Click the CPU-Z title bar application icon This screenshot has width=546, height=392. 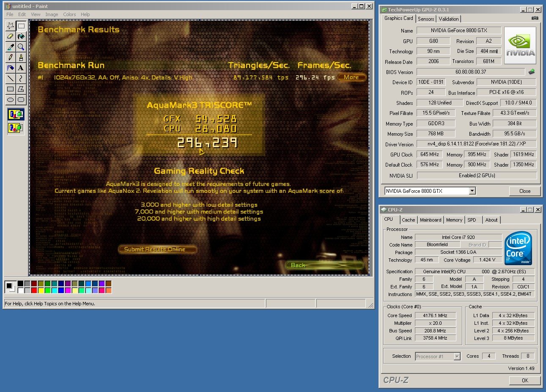coord(384,210)
